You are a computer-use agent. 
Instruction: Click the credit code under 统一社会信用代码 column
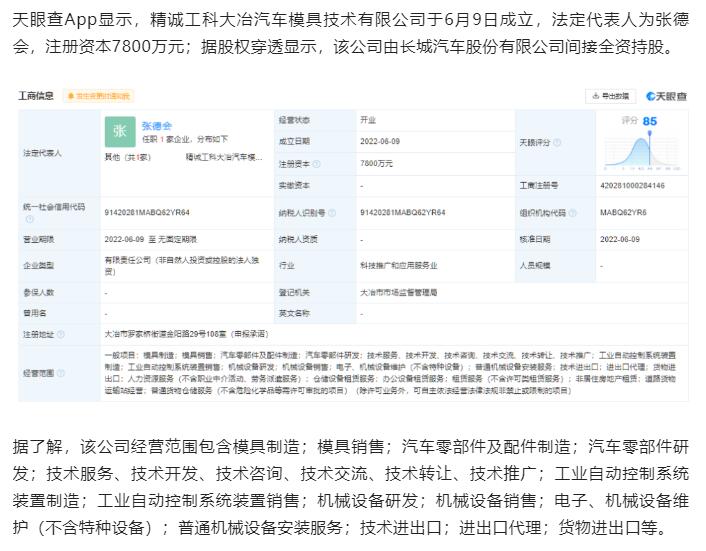147,212
